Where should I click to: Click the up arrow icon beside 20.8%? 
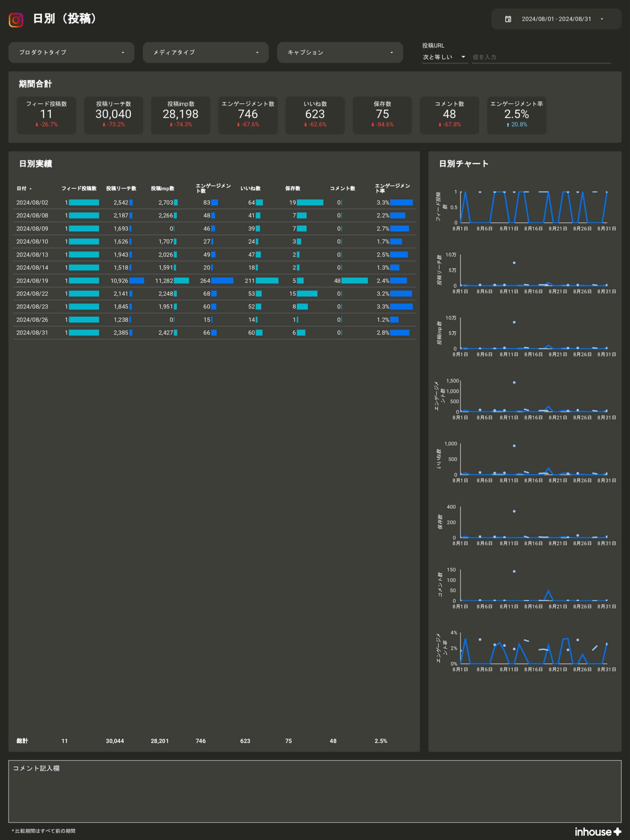coord(508,125)
